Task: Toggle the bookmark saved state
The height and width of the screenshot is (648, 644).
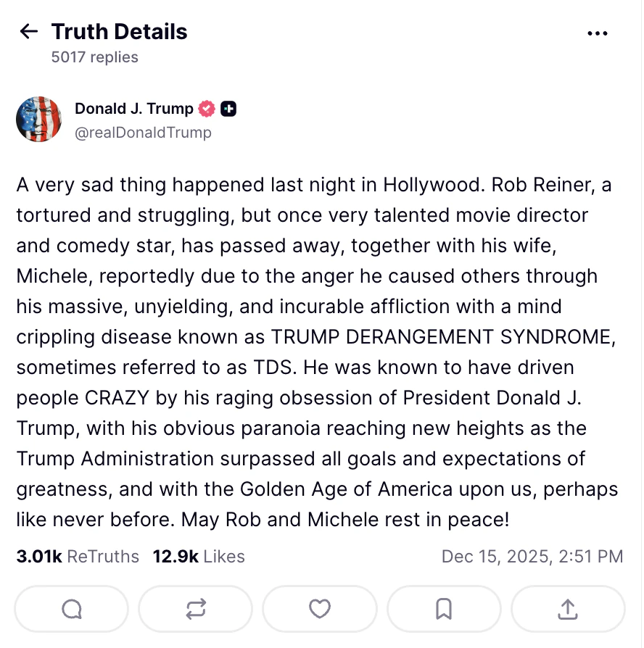Action: pos(444,609)
